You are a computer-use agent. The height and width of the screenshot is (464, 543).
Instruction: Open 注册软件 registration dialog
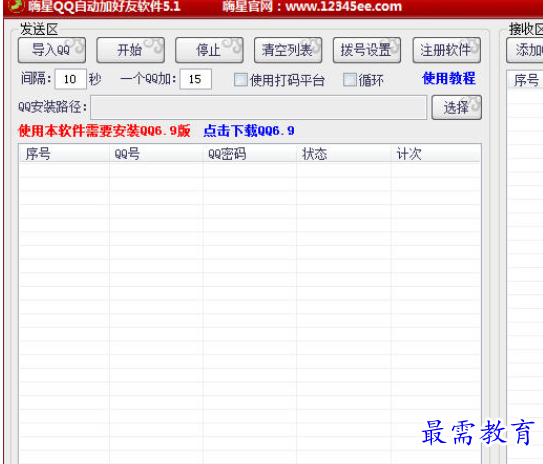click(446, 50)
